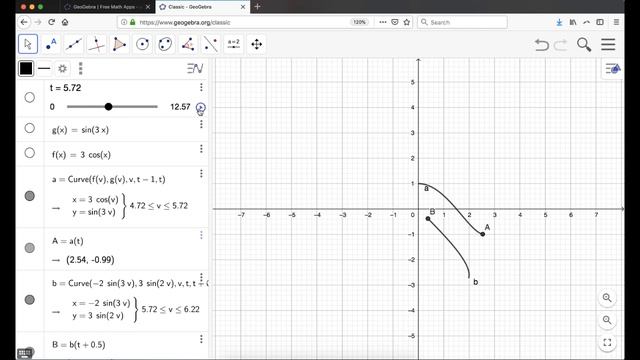Select the Point tool
The height and width of the screenshot is (360, 640).
coord(51,44)
